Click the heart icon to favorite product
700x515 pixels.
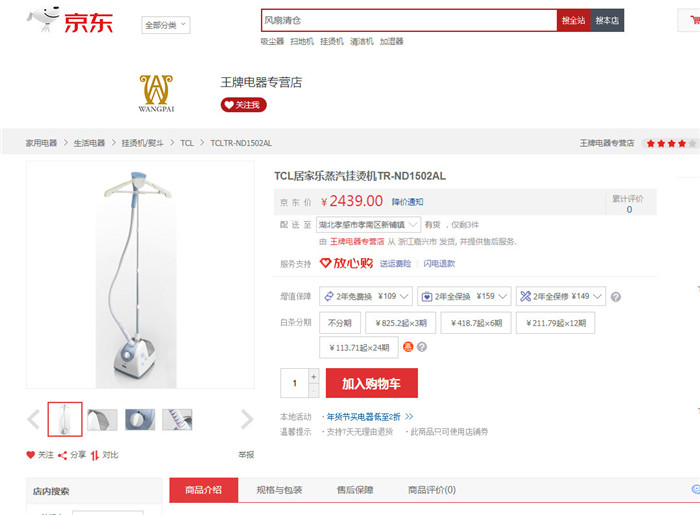click(x=30, y=455)
